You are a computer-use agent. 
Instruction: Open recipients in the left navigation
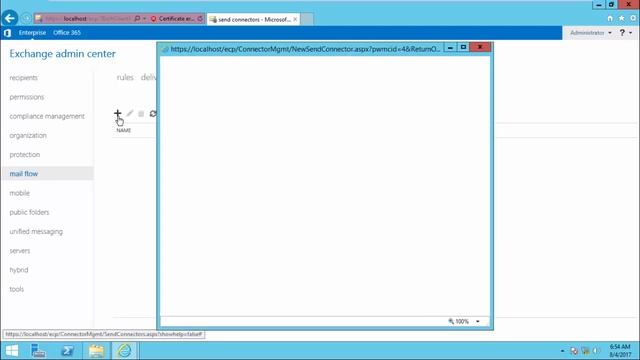pos(23,78)
